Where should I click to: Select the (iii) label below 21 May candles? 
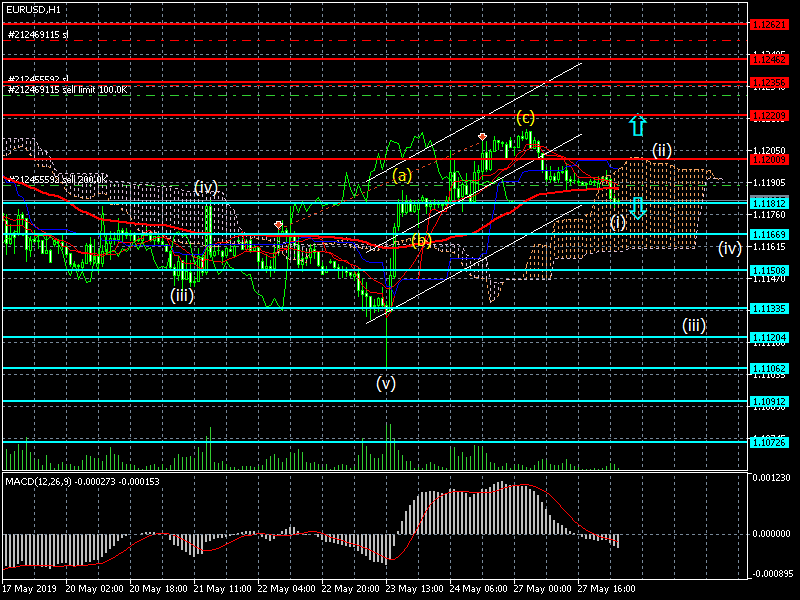pos(182,295)
